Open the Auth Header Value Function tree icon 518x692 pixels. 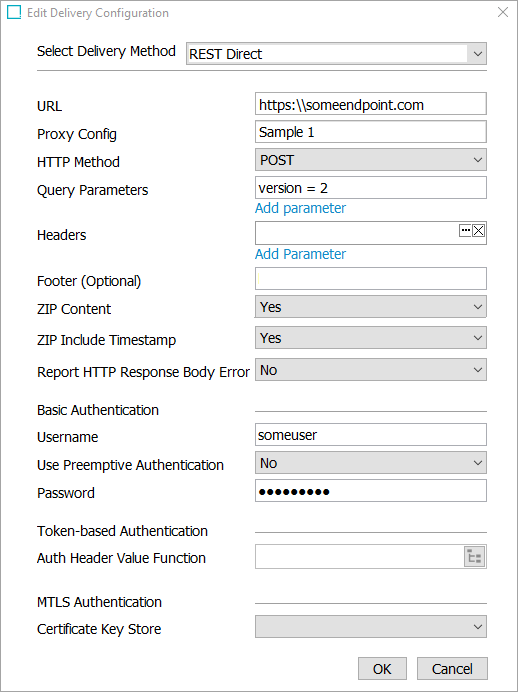[x=474, y=557]
